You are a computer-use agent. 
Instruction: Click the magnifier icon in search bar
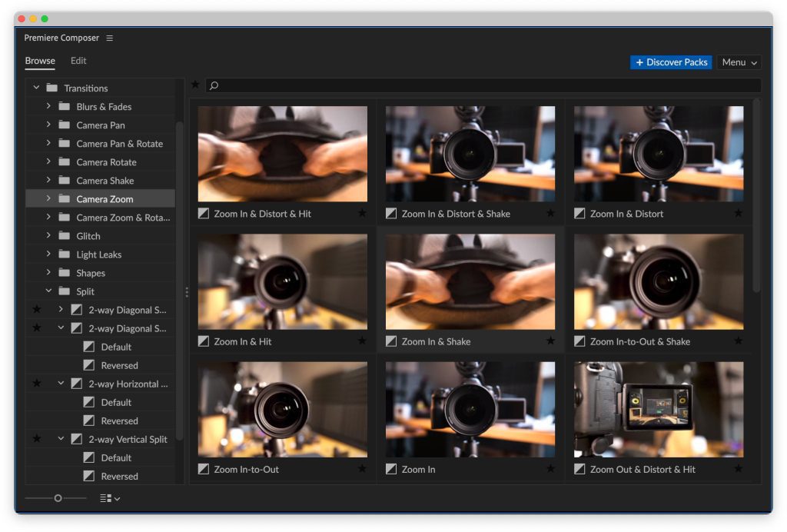(x=214, y=85)
